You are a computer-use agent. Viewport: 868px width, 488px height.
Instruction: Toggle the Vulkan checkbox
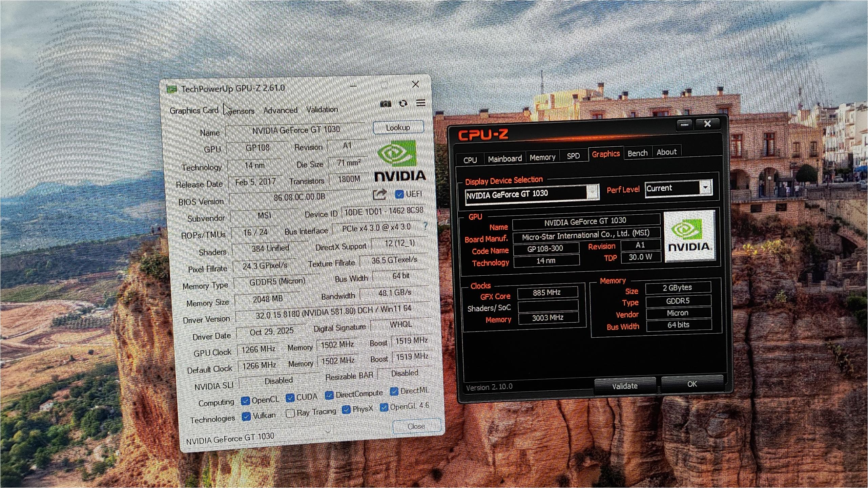[246, 417]
